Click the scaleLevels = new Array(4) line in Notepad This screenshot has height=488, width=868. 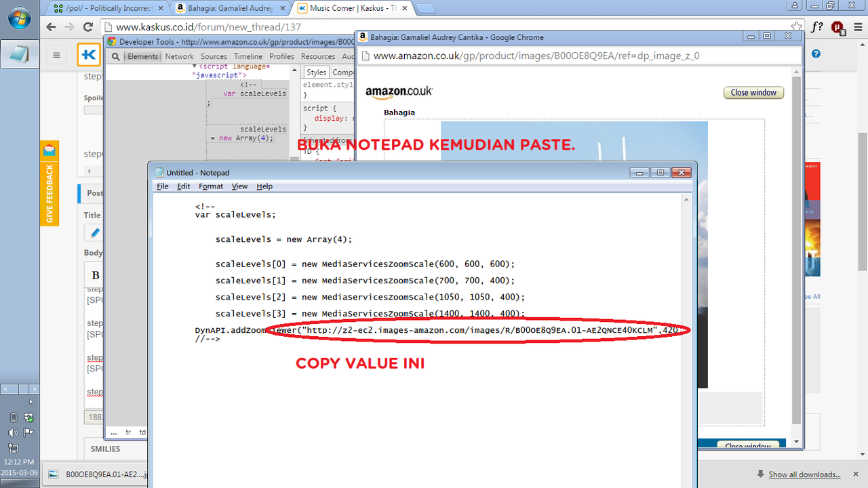coord(284,239)
